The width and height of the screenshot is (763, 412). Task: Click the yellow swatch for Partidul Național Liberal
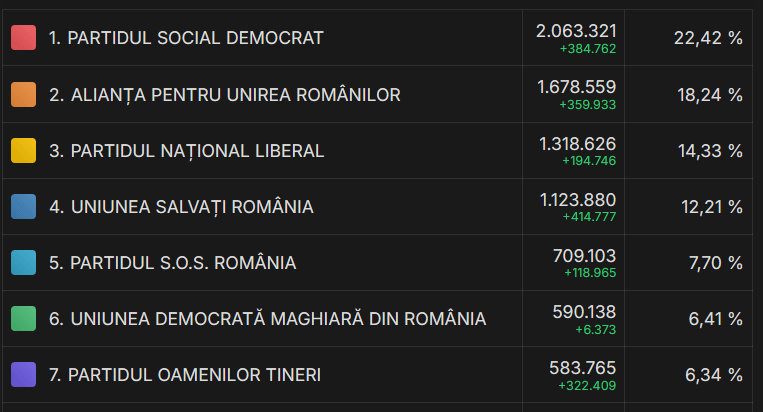pyautogui.click(x=23, y=150)
